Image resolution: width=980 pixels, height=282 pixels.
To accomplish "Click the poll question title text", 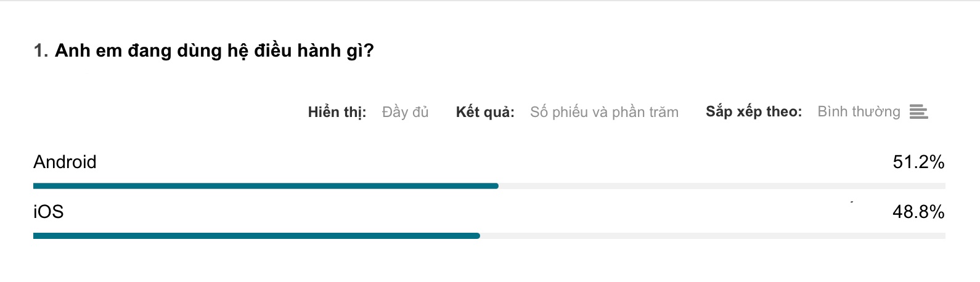I will click(214, 50).
